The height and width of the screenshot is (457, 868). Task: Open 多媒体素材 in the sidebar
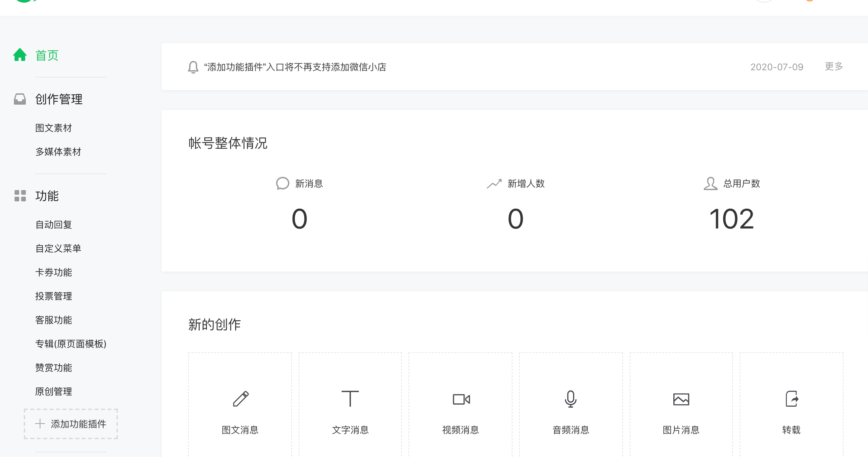pyautogui.click(x=58, y=152)
